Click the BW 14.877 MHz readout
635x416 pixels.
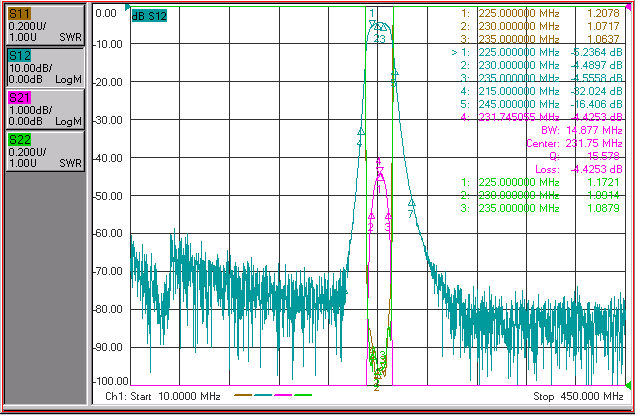point(582,130)
